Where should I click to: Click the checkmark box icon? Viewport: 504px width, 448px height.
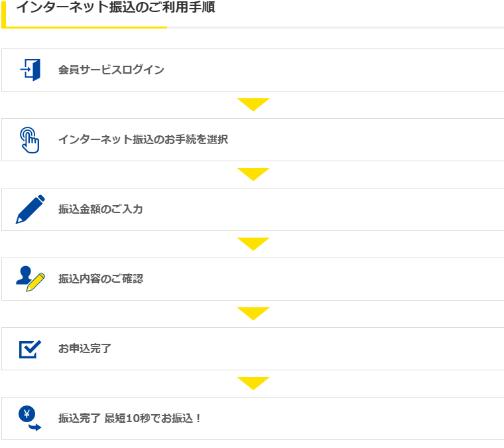(x=31, y=349)
